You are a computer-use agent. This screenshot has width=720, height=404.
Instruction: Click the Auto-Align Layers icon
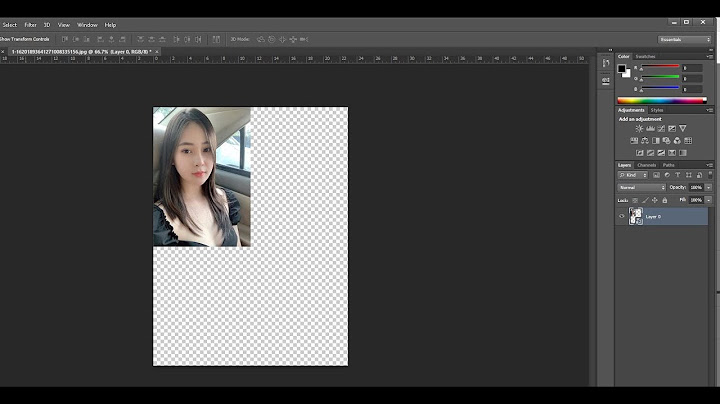216,39
